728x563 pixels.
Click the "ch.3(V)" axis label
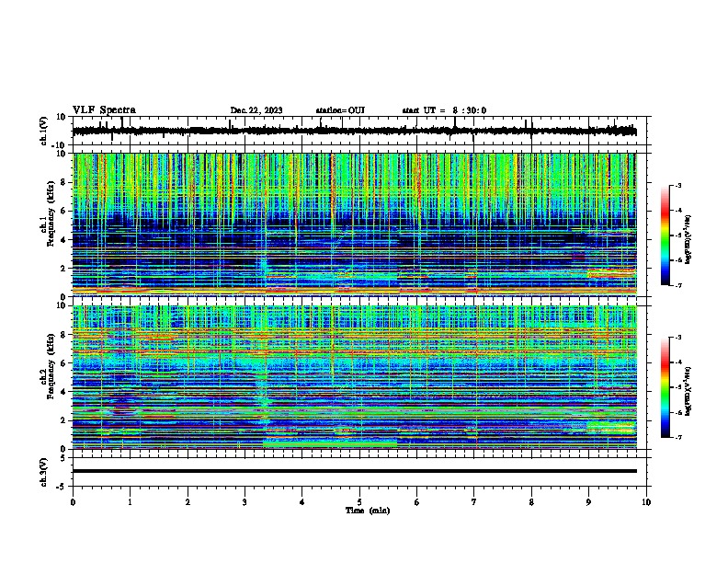[44, 472]
